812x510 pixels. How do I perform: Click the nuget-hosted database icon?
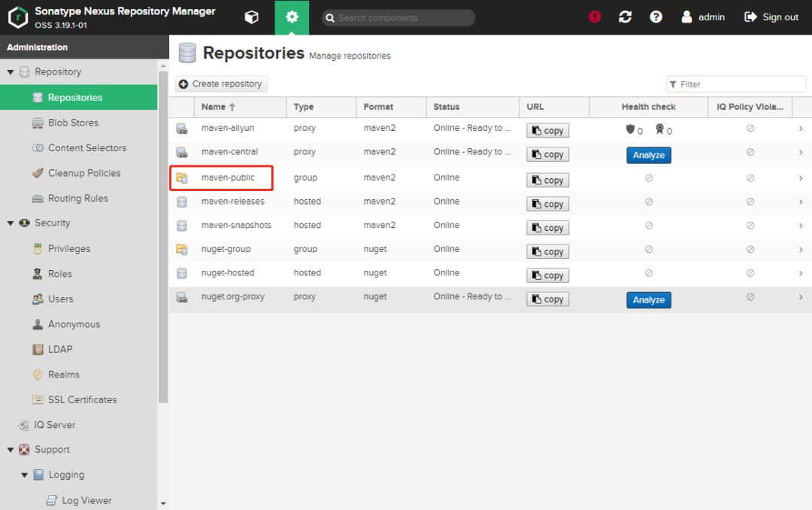point(182,273)
